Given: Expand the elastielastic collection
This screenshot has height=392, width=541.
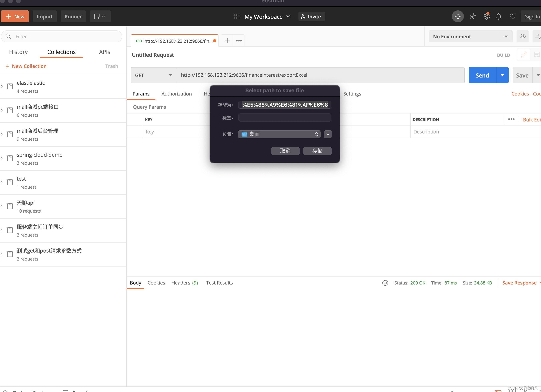Looking at the screenshot, I should [x=2, y=86].
